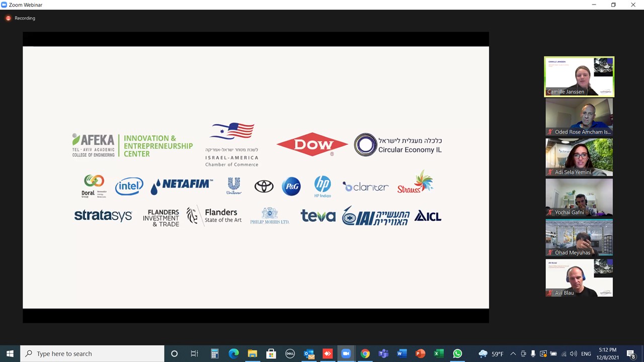The height and width of the screenshot is (362, 644).
Task: Open Calculator from the taskbar
Action: tap(214, 353)
